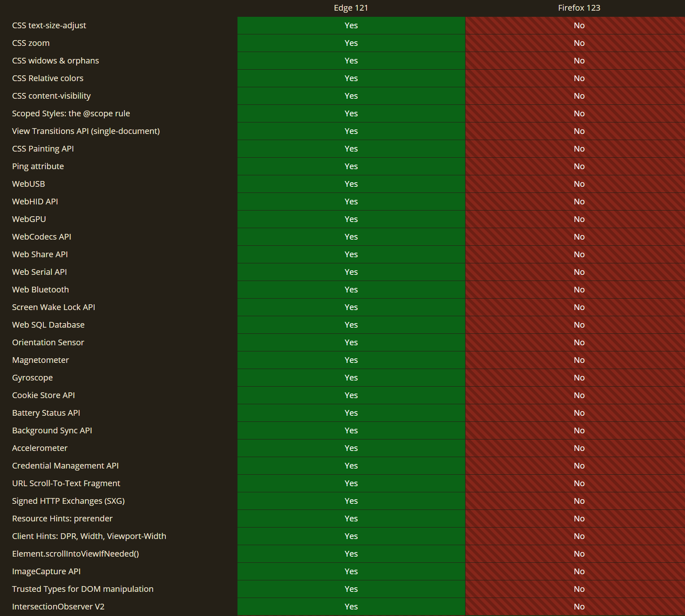Select View Transitions API row label
The width and height of the screenshot is (685, 616).
[x=86, y=131]
